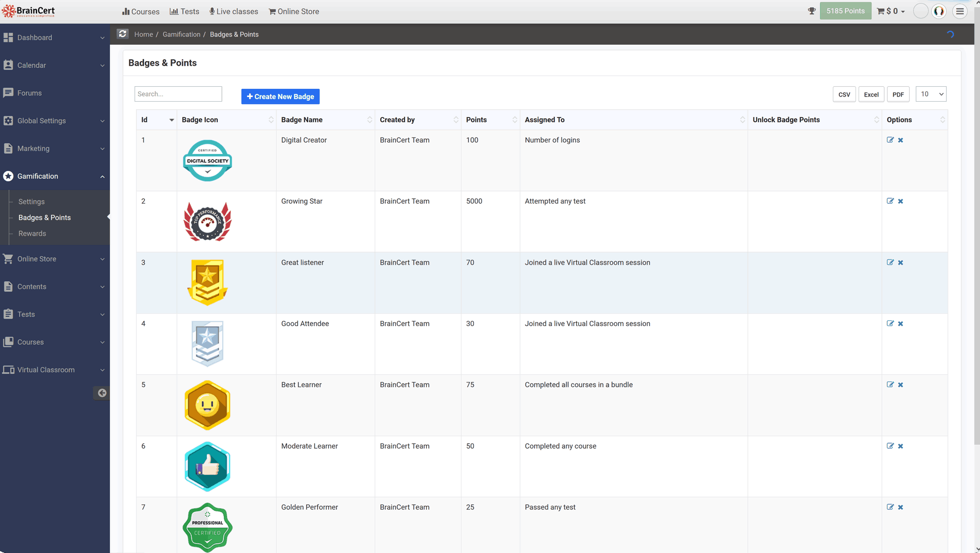Collapse the sidebar with arrow icon

pos(102,393)
